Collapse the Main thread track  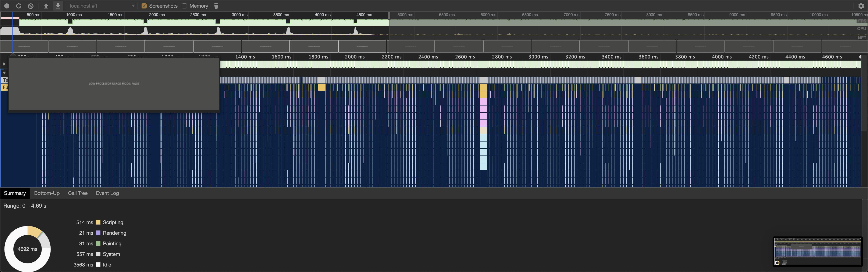coord(4,73)
